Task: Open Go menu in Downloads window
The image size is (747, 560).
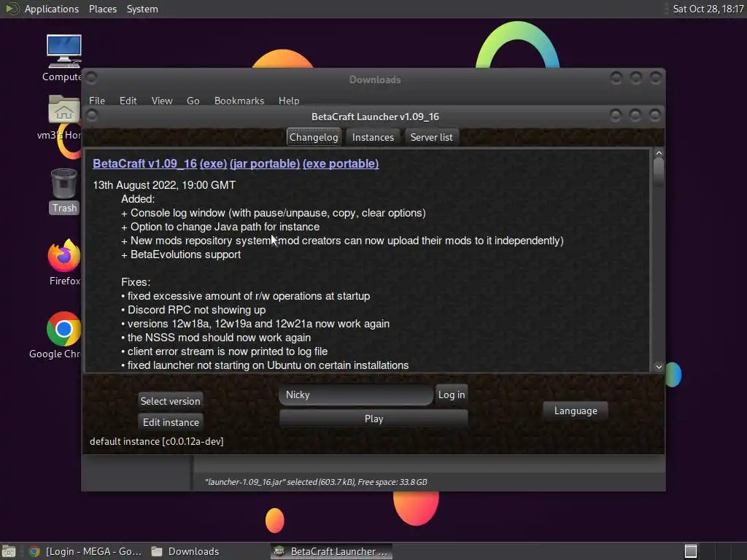Action: point(193,101)
